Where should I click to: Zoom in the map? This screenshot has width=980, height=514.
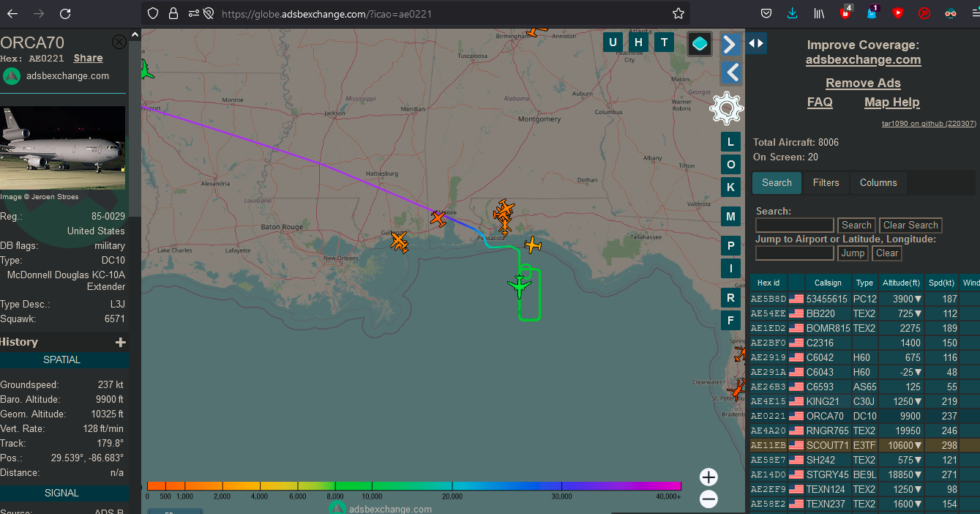pyautogui.click(x=708, y=477)
